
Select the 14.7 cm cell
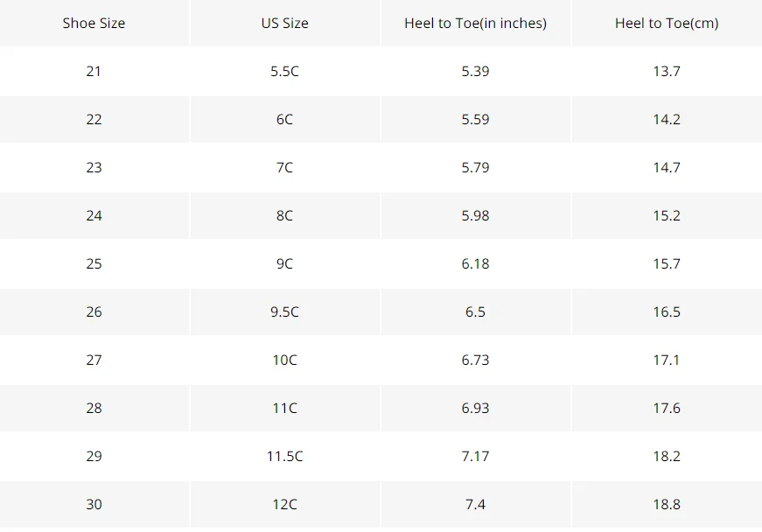point(667,168)
